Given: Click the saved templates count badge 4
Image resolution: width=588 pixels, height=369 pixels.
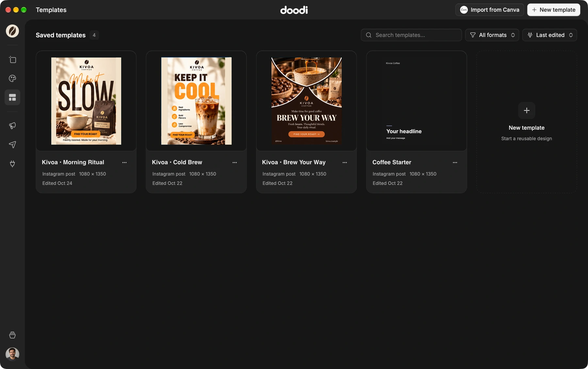Looking at the screenshot, I should [x=94, y=35].
